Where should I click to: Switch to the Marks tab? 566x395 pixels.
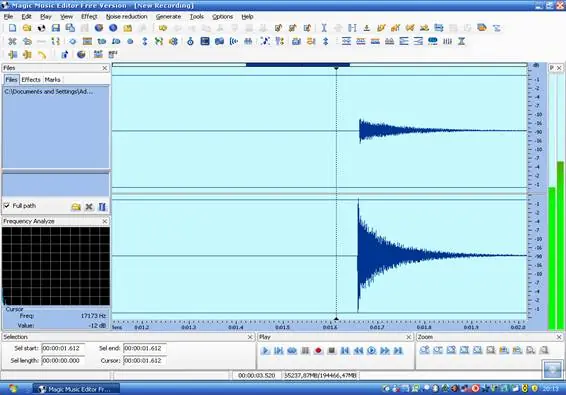(52, 79)
